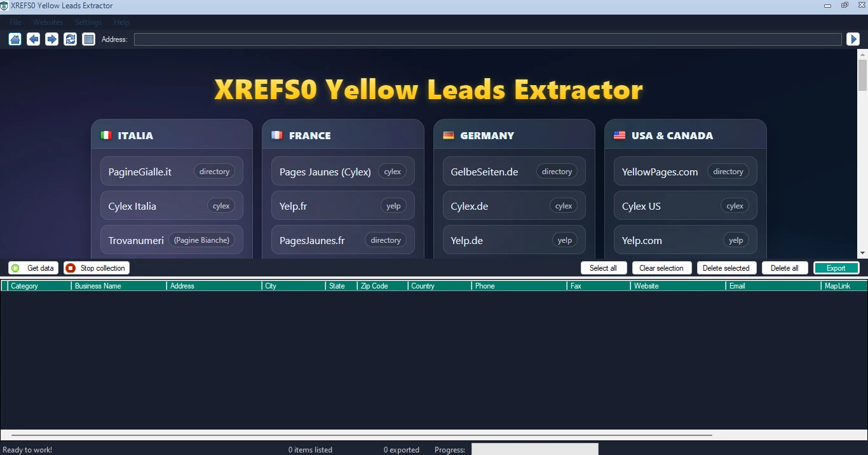
Task: Open Cylex.de source
Action: click(514, 206)
